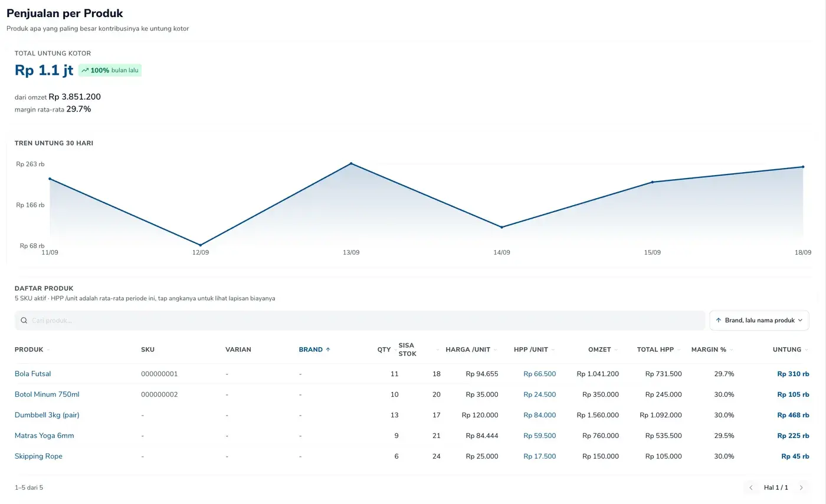Click the total omzet figure Rp 3.851.200

coord(75,97)
